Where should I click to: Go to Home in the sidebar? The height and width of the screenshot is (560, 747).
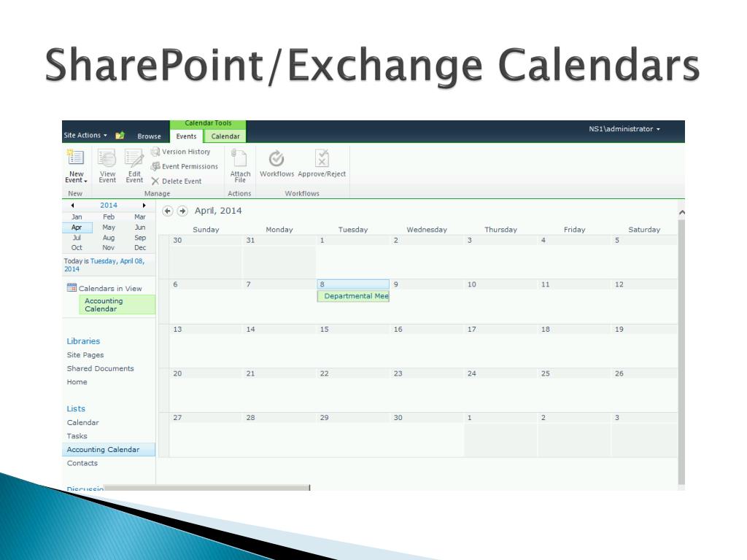click(77, 382)
